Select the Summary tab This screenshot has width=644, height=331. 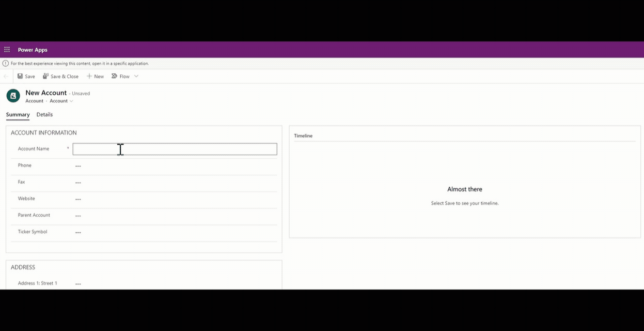click(18, 115)
